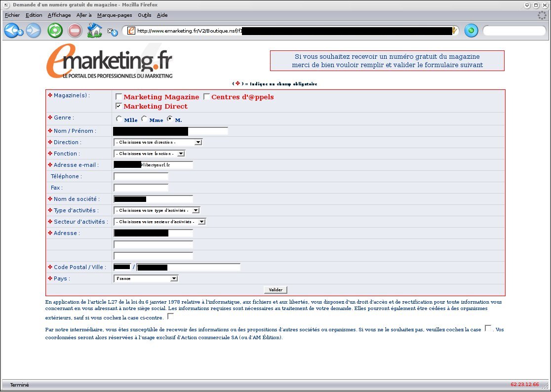The image size is (551, 392).
Task: Select the Mlle radio button
Action: click(119, 119)
